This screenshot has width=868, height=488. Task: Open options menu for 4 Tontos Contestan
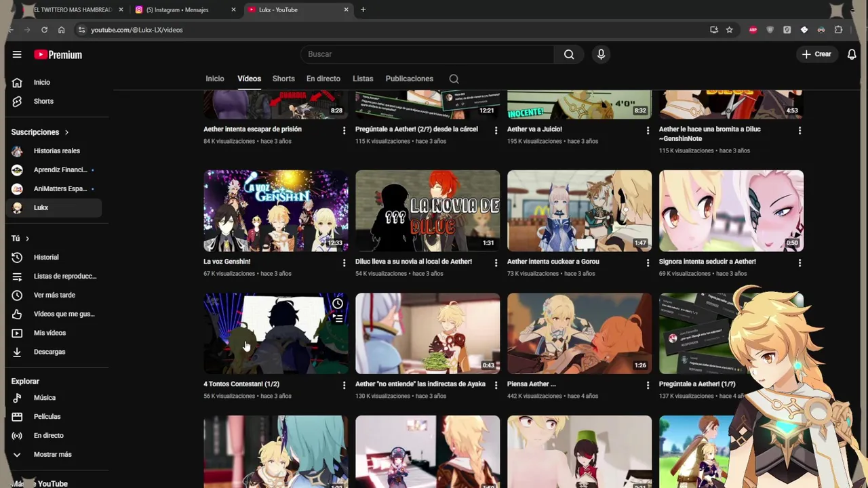tap(344, 385)
